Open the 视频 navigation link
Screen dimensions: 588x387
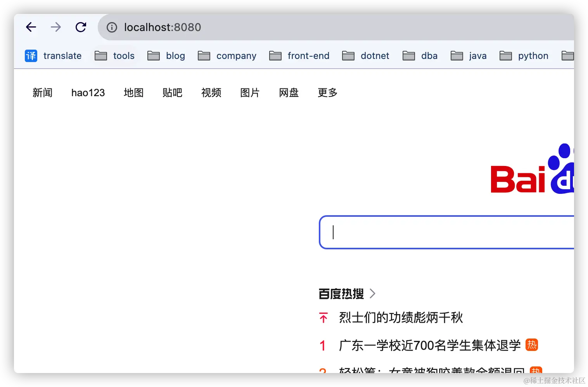tap(211, 93)
